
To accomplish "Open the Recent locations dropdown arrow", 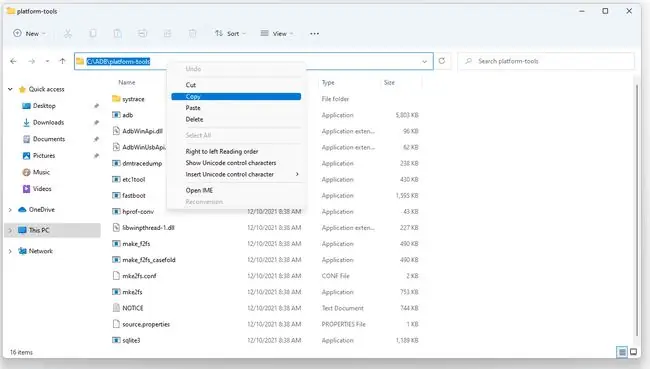I will pyautogui.click(x=47, y=61).
